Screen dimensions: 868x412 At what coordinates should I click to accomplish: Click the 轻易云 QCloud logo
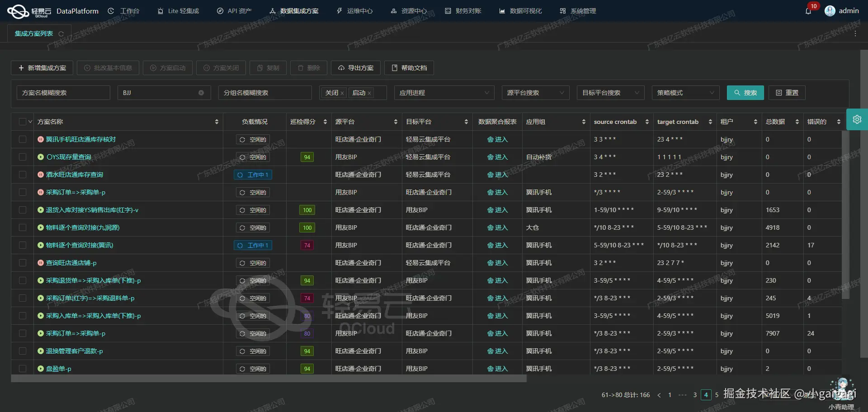(x=17, y=11)
